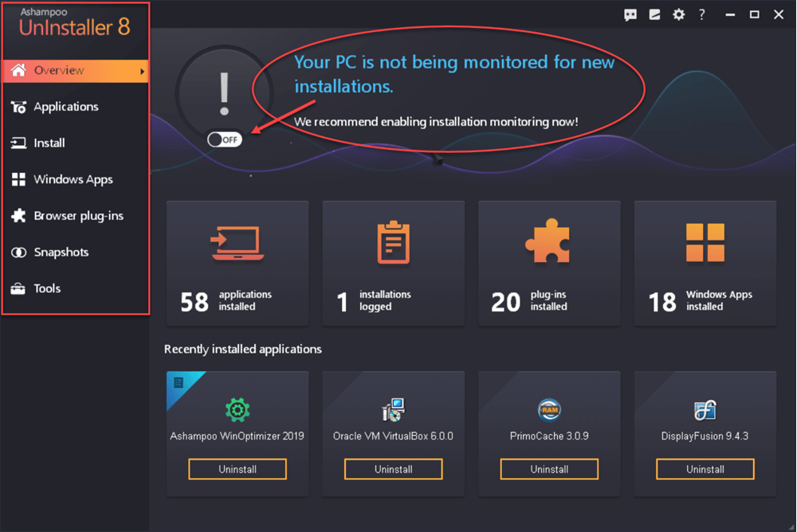This screenshot has width=797, height=532.
Task: Click the 'Oracle VM VirtualBox 6.0.0' name
Action: coord(394,436)
